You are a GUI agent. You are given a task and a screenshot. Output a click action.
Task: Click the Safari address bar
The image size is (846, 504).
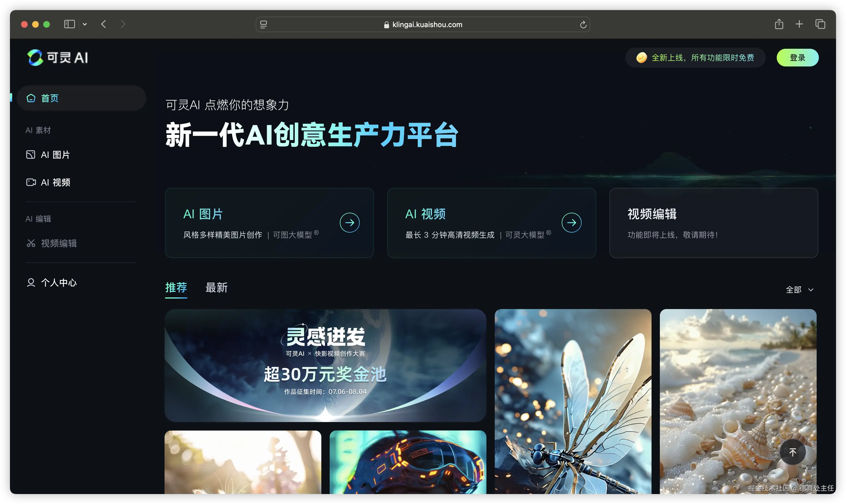422,24
